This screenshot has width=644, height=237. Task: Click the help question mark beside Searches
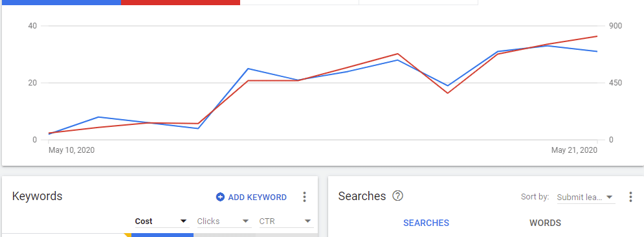(397, 196)
